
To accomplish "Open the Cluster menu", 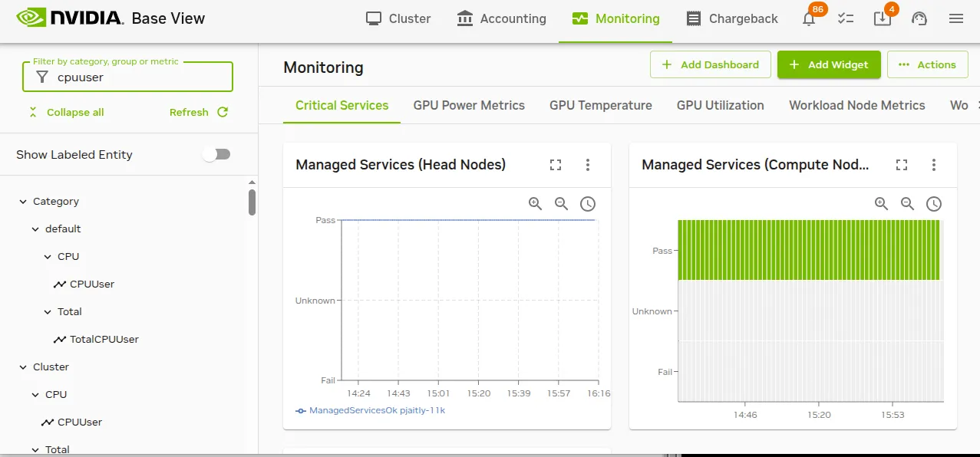I will 398,18.
